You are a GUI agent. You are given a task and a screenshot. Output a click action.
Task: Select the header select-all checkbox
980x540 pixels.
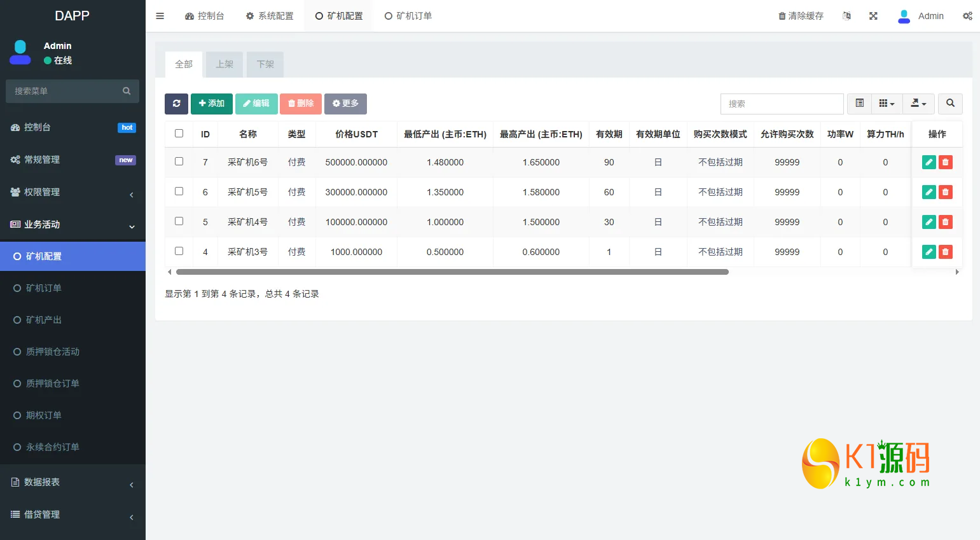pos(179,134)
